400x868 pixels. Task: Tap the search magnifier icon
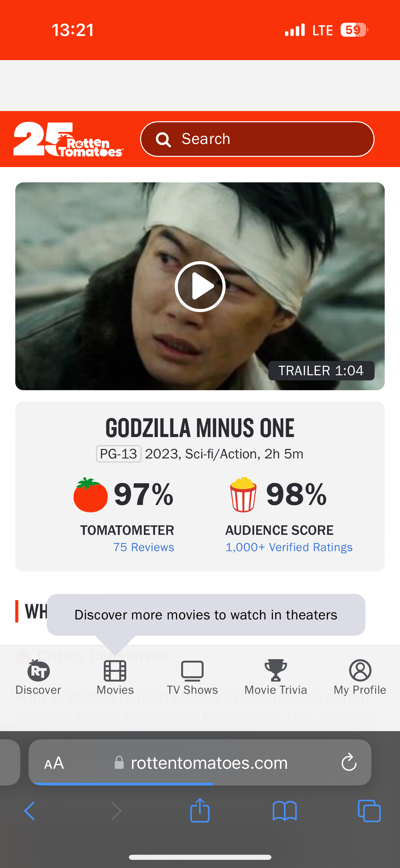pyautogui.click(x=163, y=140)
